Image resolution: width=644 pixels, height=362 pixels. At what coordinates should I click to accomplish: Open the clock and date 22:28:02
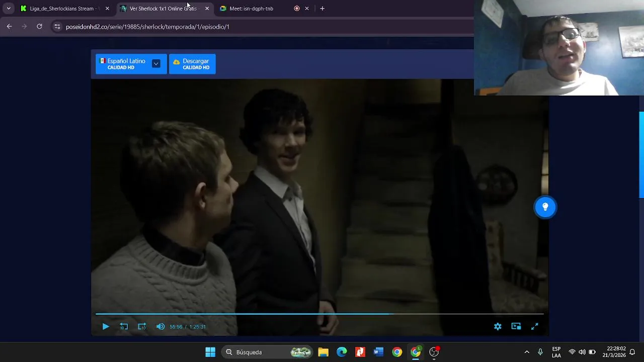pyautogui.click(x=616, y=352)
